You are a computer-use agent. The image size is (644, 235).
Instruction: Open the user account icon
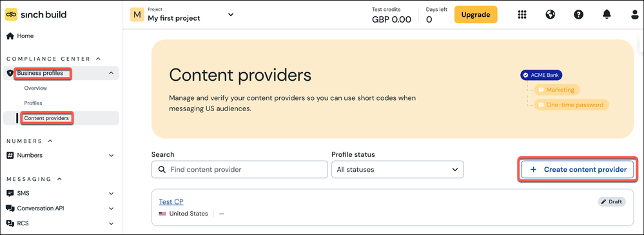coord(634,14)
